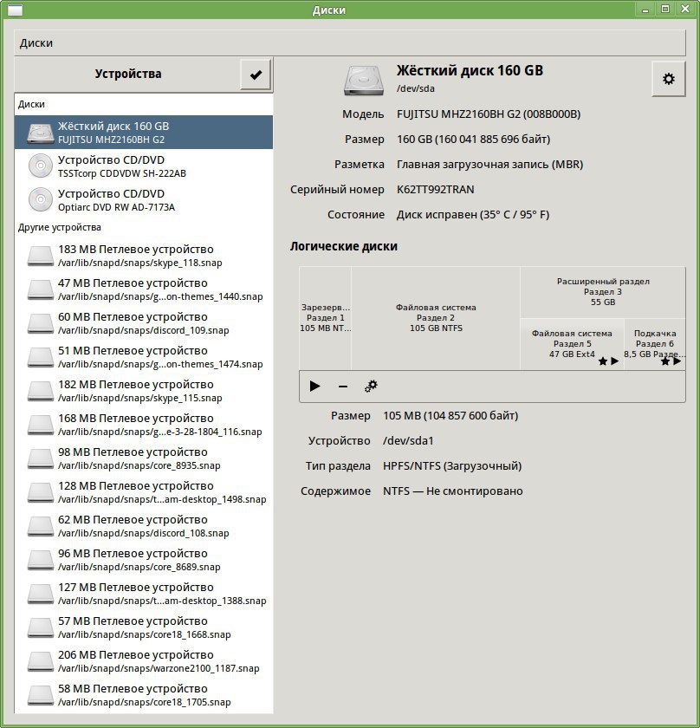Screen dimensions: 700x728
Task: Click size value 160 GB (160 041 885 696 байт)
Action: pos(474,140)
